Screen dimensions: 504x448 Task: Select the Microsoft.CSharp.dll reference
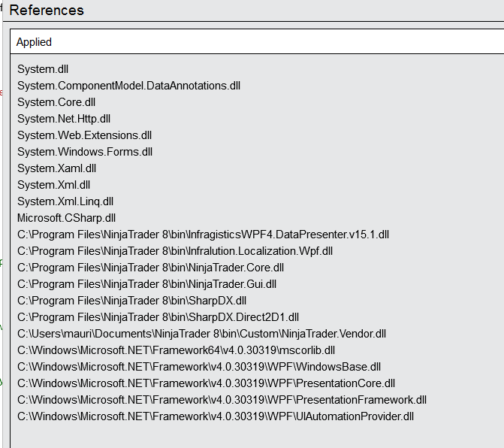[x=66, y=218]
